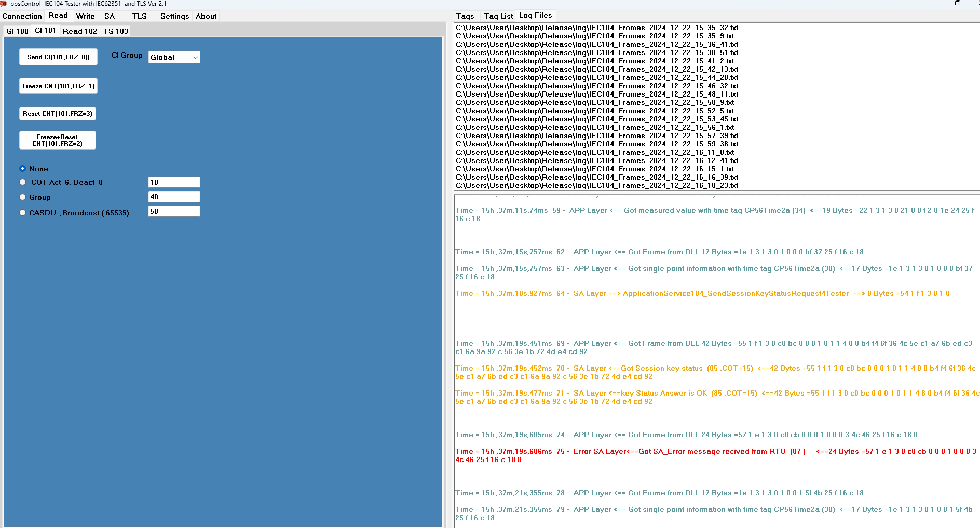Open the Connection menu tab
Image resolution: width=980 pixels, height=528 pixels.
coord(22,16)
